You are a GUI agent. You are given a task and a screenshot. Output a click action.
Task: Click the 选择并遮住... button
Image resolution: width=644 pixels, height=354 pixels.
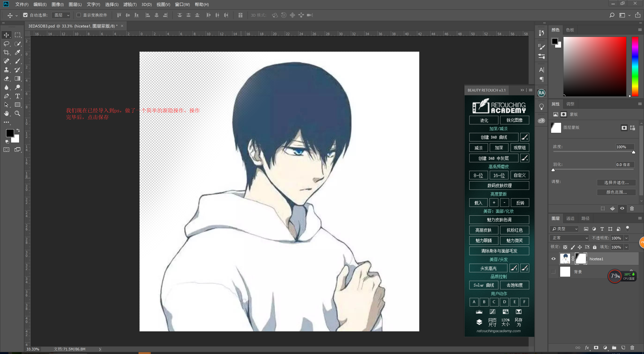[616, 182]
